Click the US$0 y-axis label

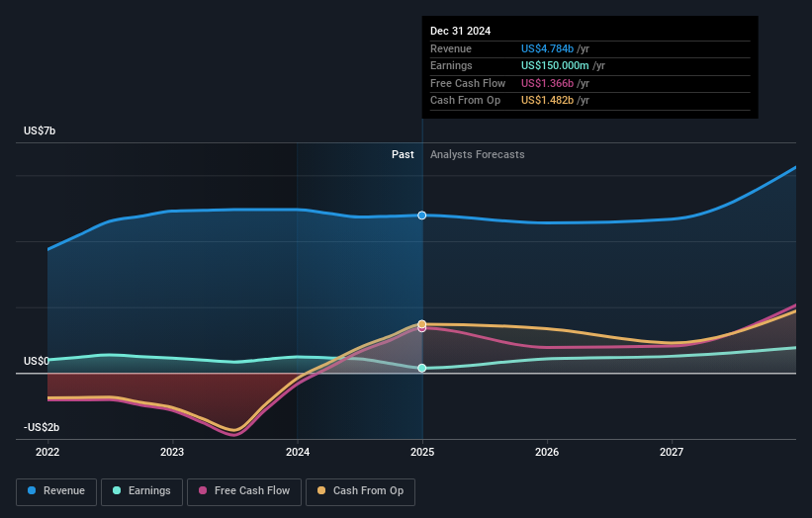[x=37, y=361]
